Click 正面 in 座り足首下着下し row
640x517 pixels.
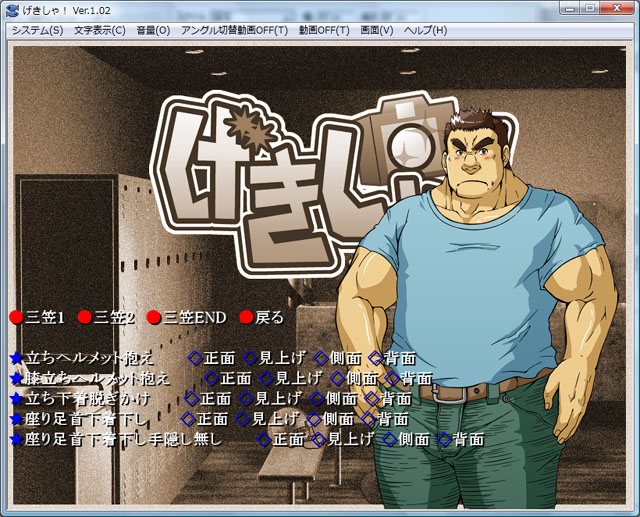click(x=204, y=419)
